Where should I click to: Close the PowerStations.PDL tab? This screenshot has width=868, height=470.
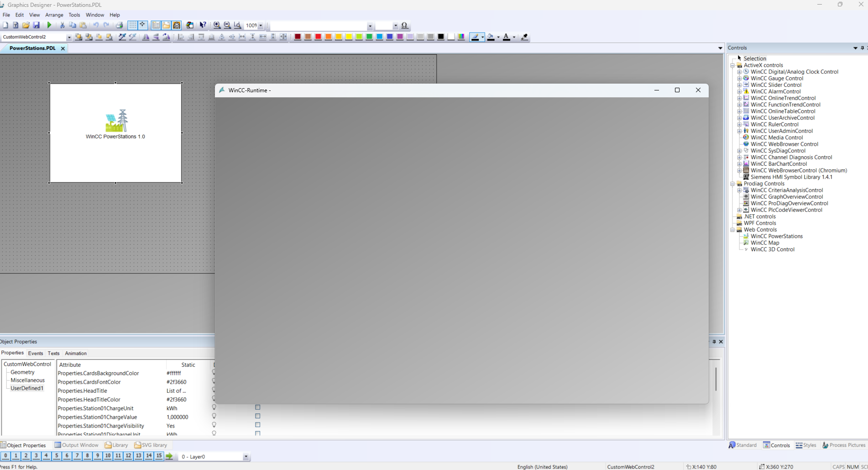click(x=63, y=48)
